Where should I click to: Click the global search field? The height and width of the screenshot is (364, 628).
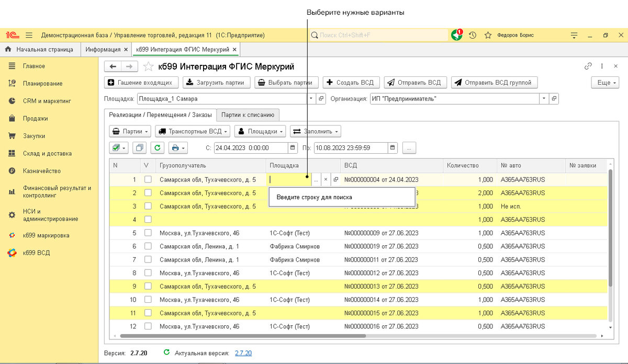(x=378, y=35)
